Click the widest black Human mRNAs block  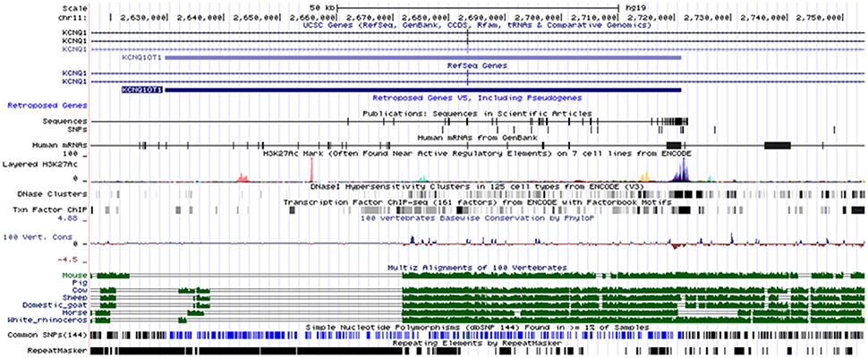pyautogui.click(x=778, y=145)
